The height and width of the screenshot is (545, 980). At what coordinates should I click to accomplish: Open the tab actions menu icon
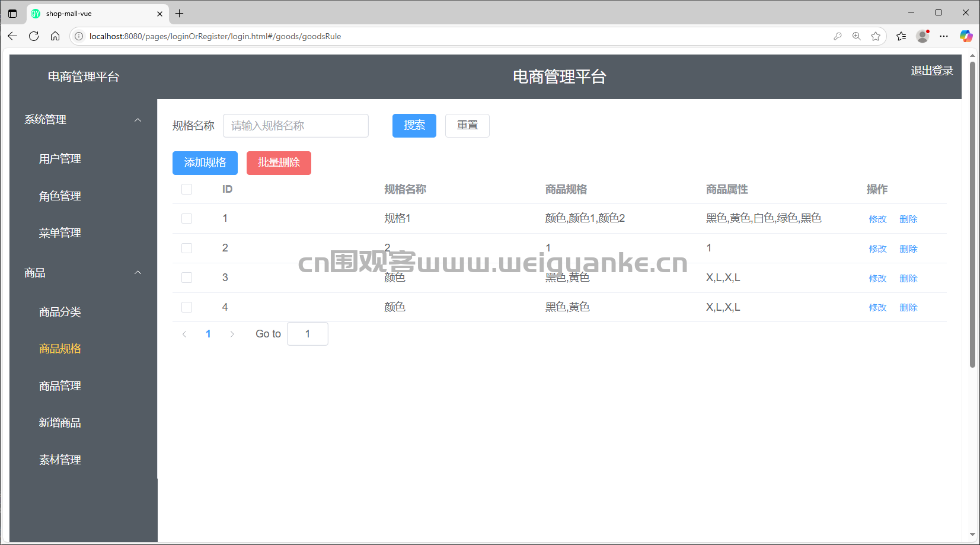12,14
